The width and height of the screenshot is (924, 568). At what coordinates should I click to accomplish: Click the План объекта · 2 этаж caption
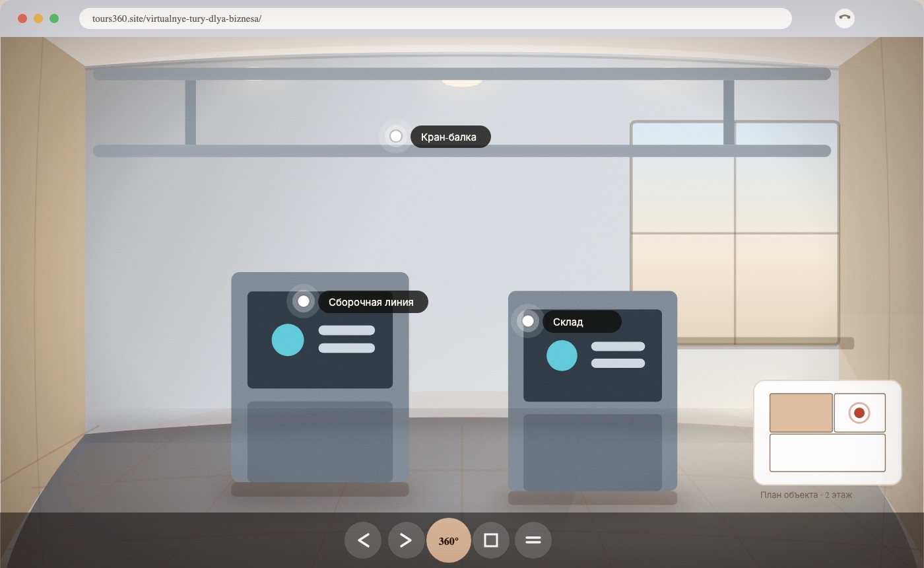pyautogui.click(x=806, y=495)
